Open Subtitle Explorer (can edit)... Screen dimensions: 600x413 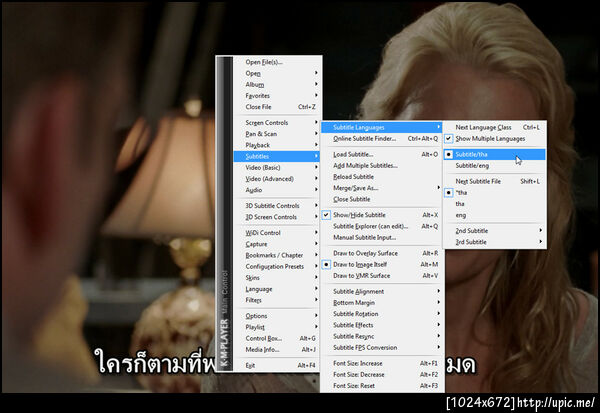(x=381, y=226)
